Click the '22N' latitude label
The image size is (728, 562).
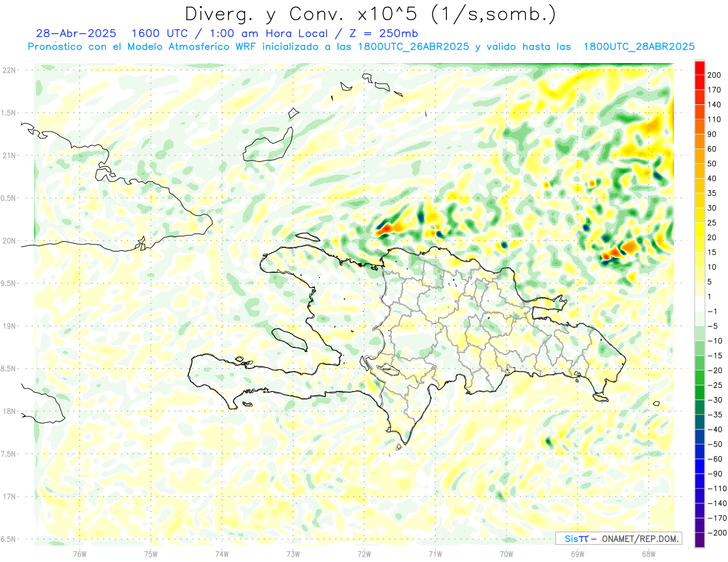coord(10,70)
